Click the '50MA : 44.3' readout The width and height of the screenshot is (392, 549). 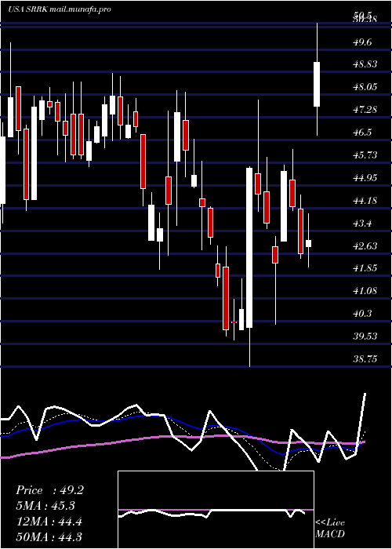pyautogui.click(x=49, y=536)
